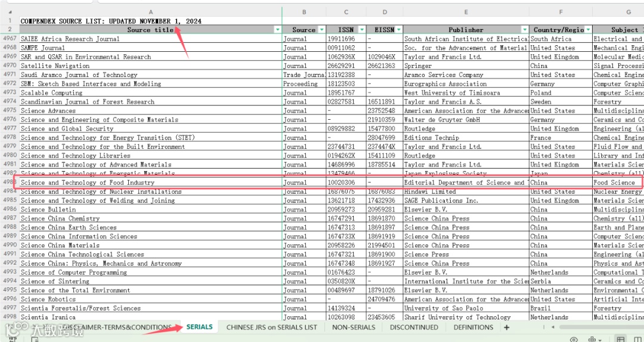644x342 pixels.
Task: Select the Eurographics Association publisher cell
Action: [466, 84]
